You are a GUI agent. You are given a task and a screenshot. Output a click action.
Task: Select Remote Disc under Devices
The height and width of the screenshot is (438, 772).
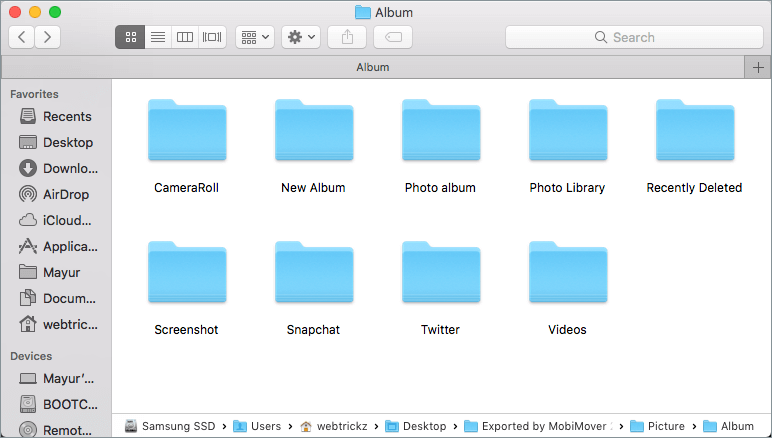56,430
